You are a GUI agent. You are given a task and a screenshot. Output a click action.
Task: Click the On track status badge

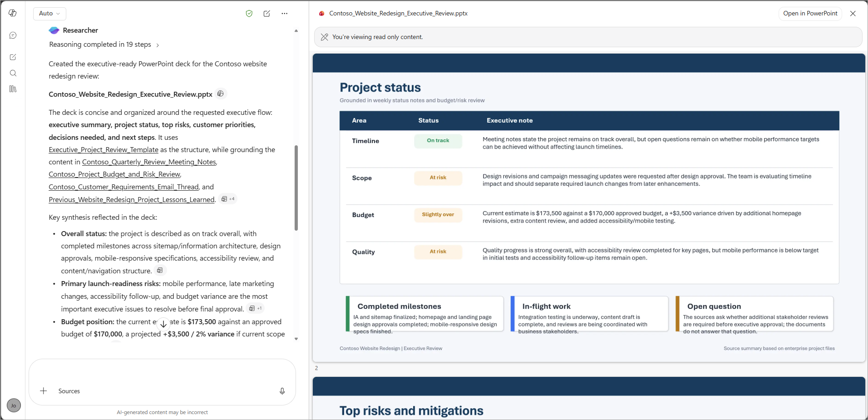coord(438,141)
